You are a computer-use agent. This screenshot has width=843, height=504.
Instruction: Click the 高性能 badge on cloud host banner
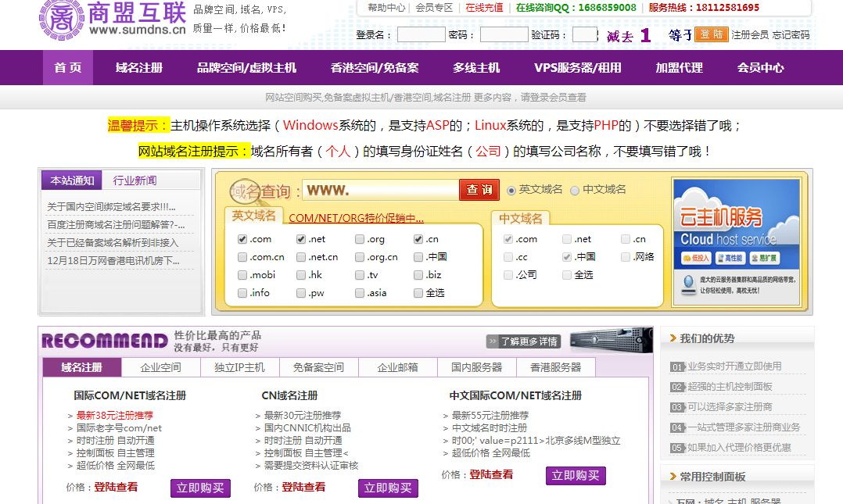click(x=730, y=257)
